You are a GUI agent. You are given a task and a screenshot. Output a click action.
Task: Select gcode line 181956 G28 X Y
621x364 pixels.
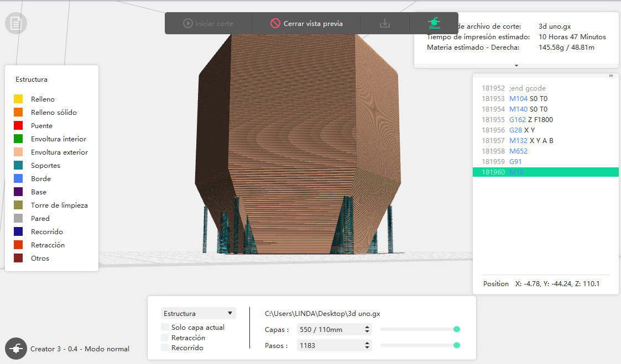point(546,130)
